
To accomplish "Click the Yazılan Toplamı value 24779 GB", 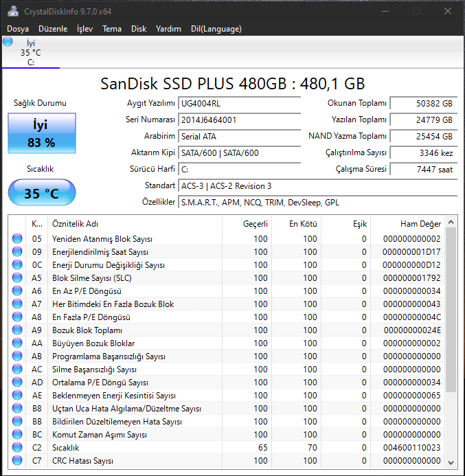I will click(x=423, y=120).
